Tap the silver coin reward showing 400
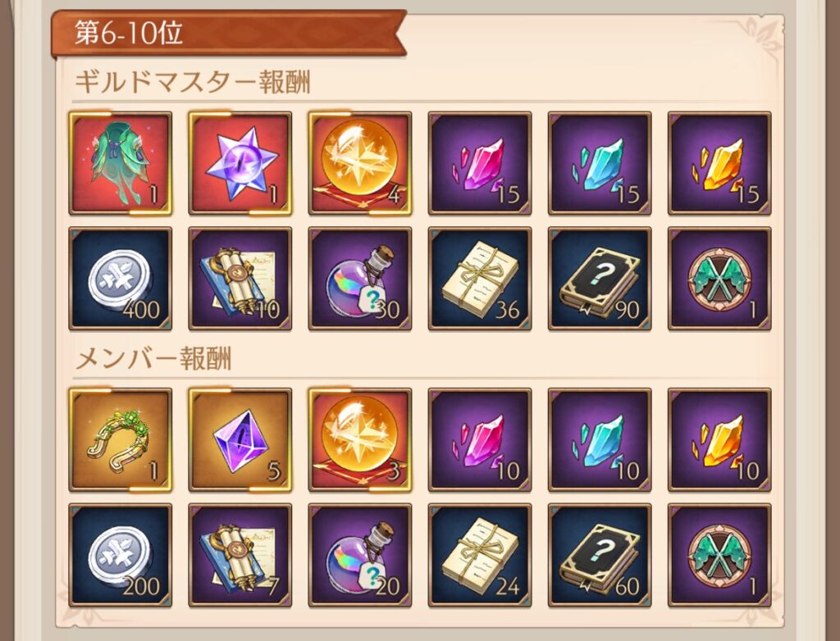840x641 pixels. click(121, 279)
